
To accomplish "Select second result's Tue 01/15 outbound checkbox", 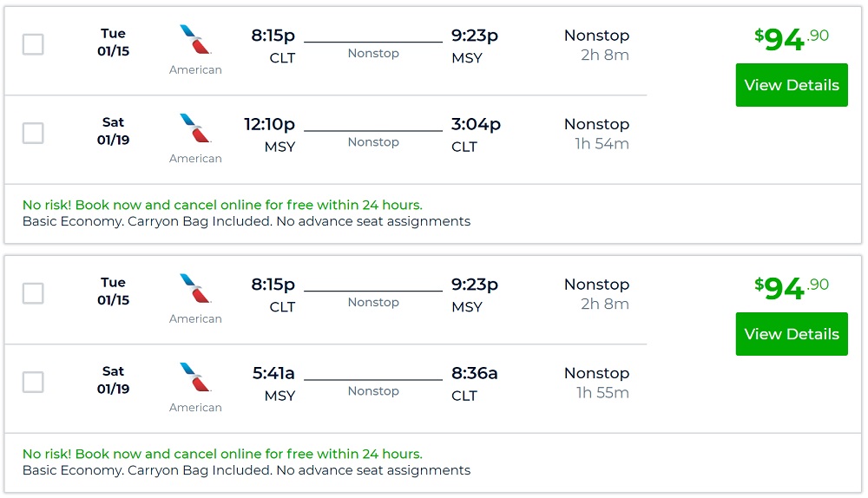I will [x=33, y=293].
